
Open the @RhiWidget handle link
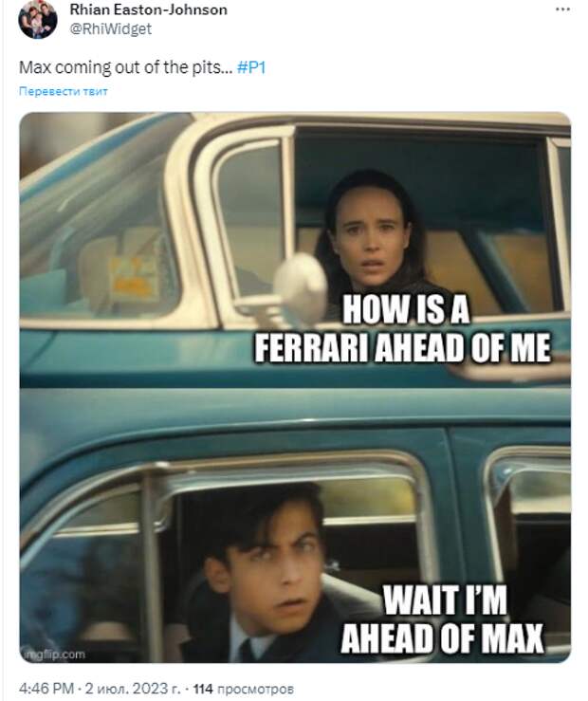[110, 28]
